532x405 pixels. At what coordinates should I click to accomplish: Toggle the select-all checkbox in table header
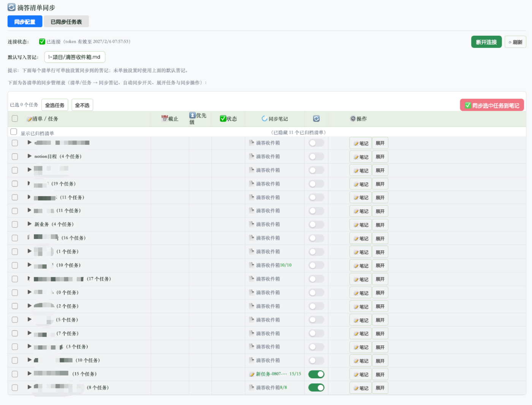[15, 119]
